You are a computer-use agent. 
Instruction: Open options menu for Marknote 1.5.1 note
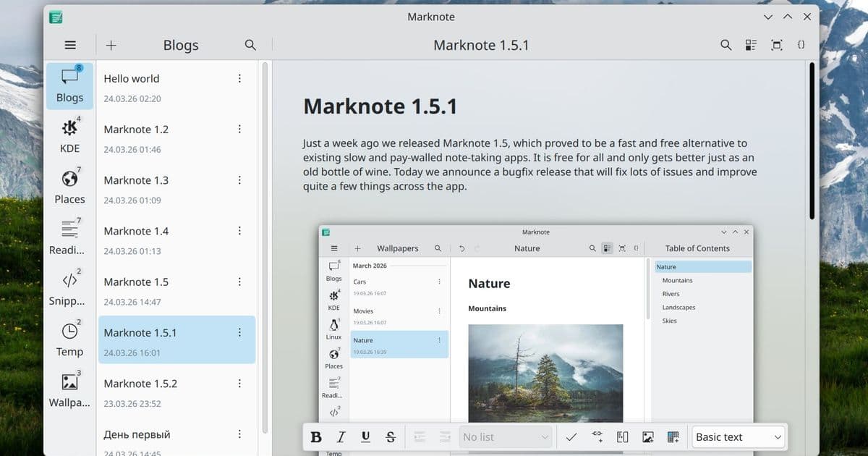[240, 332]
